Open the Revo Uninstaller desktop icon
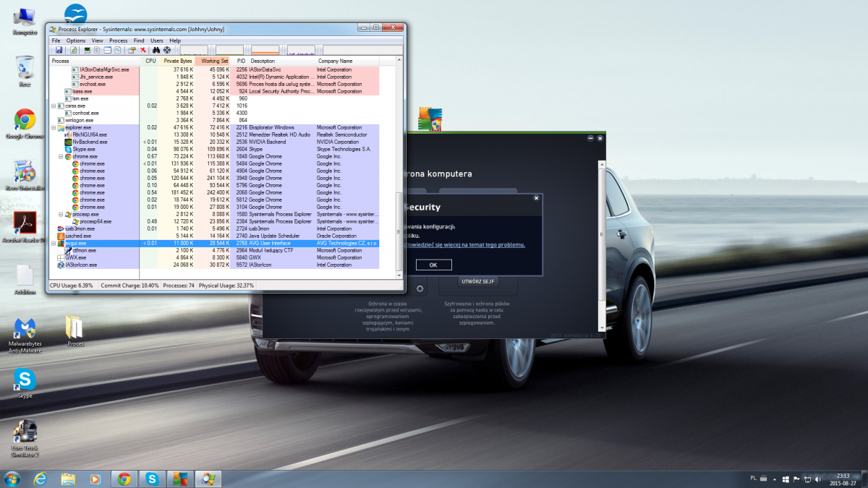 click(25, 176)
